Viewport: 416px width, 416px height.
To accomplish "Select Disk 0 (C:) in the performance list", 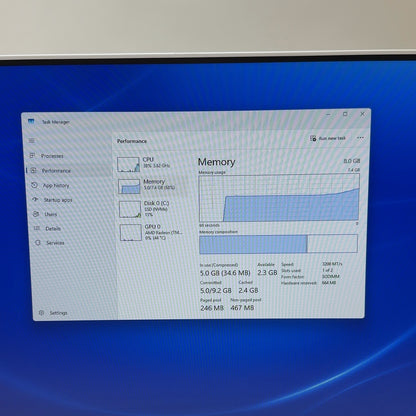I will [x=152, y=209].
